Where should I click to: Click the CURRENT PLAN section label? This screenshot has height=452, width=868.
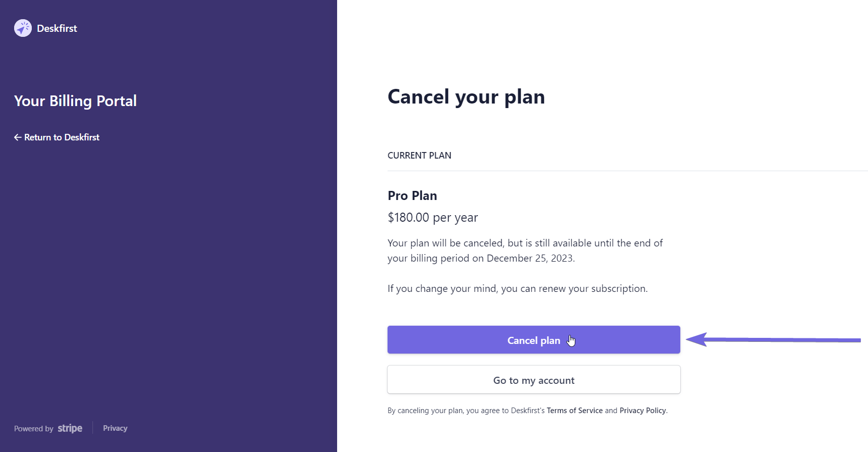(419, 156)
